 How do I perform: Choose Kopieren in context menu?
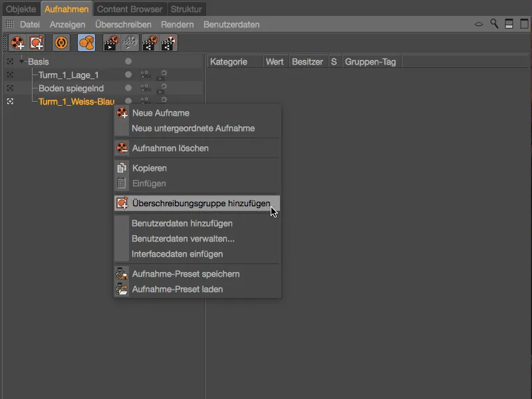click(198, 168)
